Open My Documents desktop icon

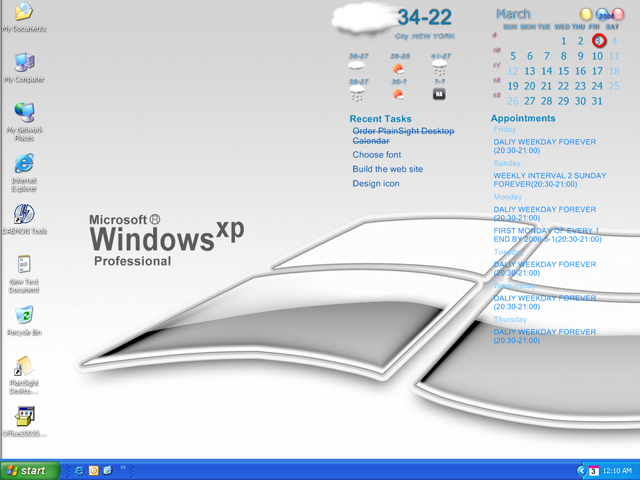pyautogui.click(x=24, y=16)
